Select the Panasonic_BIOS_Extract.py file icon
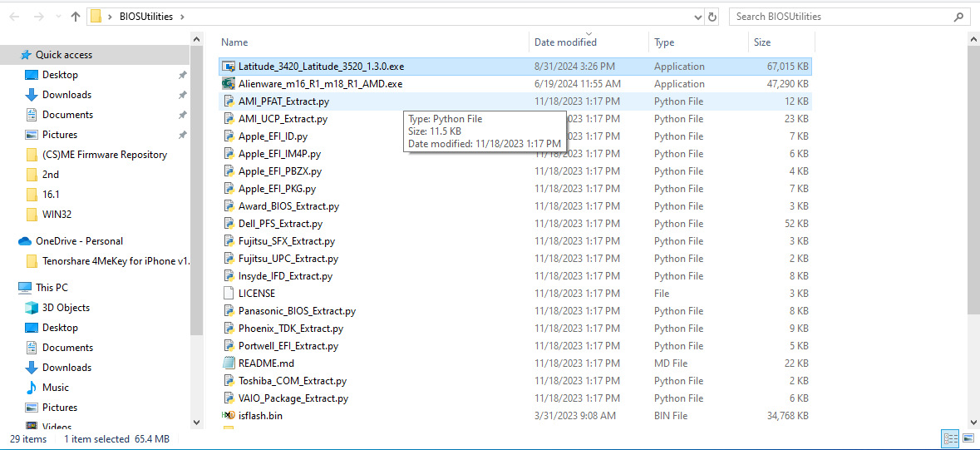This screenshot has height=450, width=980. tap(229, 311)
